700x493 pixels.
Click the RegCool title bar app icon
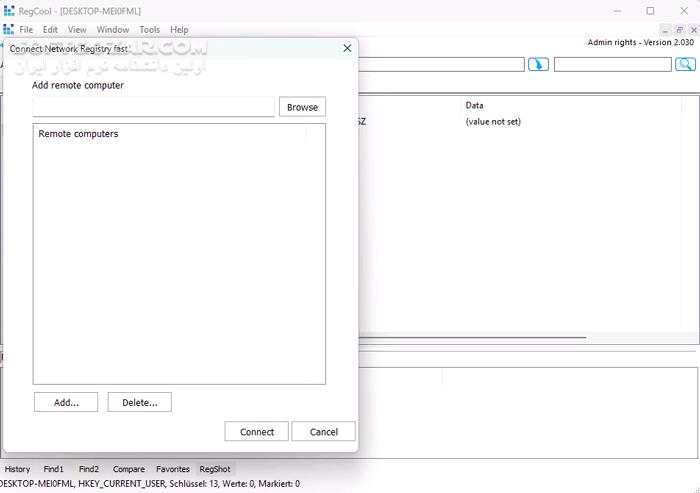pos(9,10)
